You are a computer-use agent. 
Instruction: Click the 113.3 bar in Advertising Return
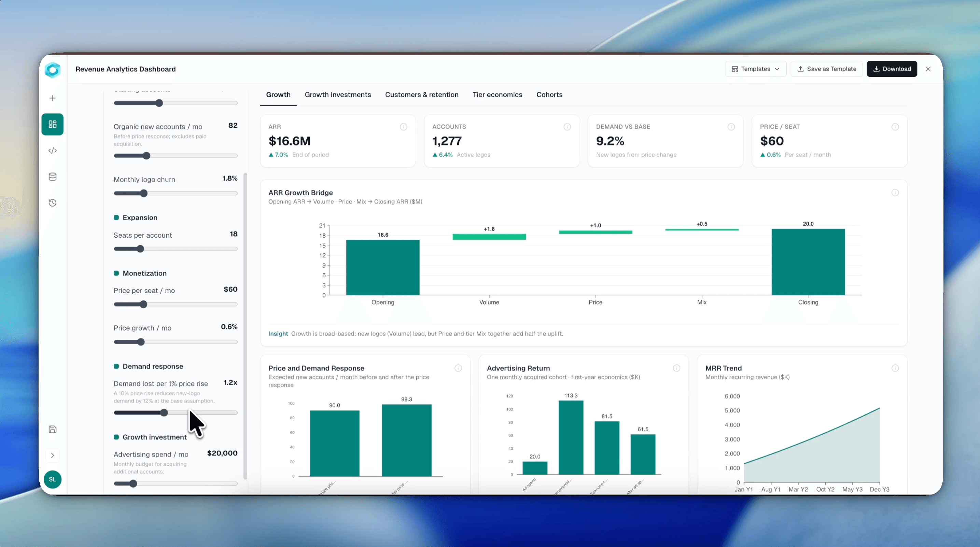pyautogui.click(x=571, y=437)
